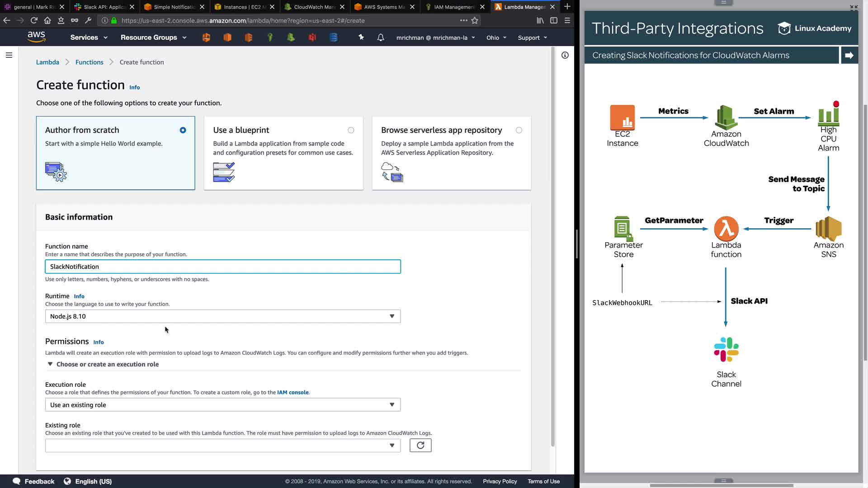Click the browser reload page icon
The width and height of the screenshot is (868, 488).
34,20
